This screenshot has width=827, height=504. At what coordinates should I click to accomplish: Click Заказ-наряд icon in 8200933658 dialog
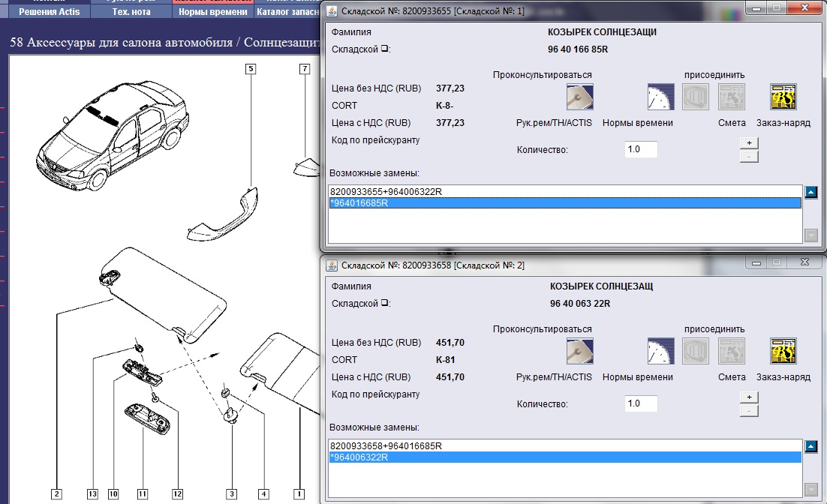[783, 351]
